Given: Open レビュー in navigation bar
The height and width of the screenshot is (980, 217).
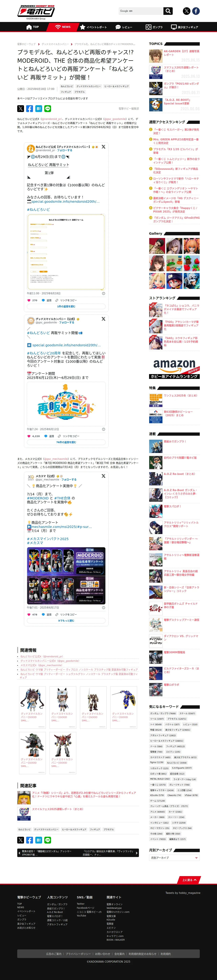Looking at the screenshot, I should (124, 27).
